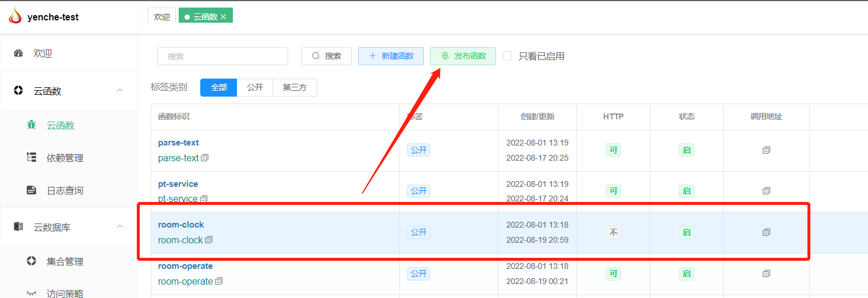Image resolution: width=868 pixels, height=298 pixels.
Task: Copy the call address for pt-service
Action: tap(766, 191)
